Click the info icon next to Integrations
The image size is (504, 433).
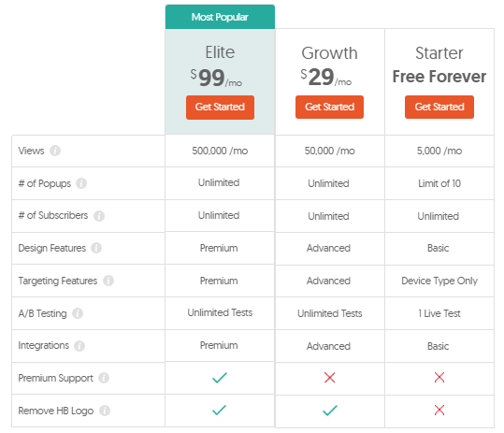click(x=79, y=346)
